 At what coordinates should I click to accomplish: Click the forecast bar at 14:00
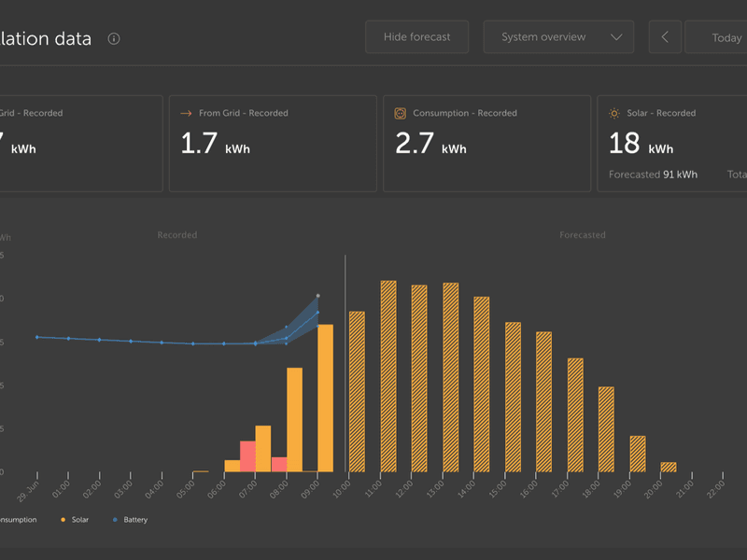482,385
